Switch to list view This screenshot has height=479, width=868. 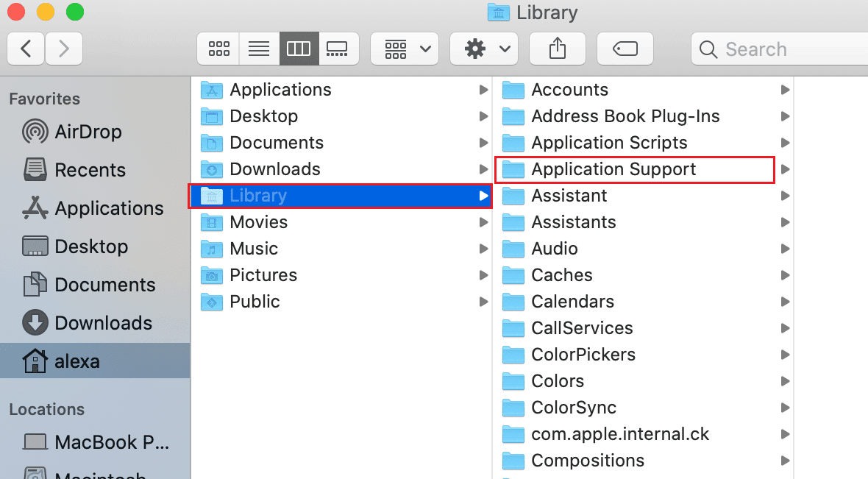pos(259,49)
